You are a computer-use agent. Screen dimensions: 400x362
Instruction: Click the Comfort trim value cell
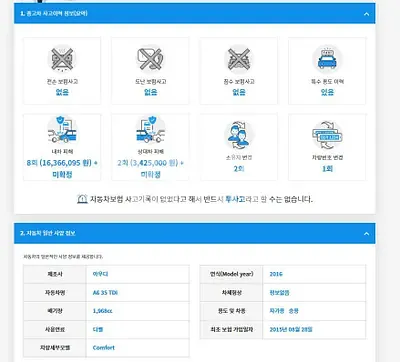click(x=137, y=348)
